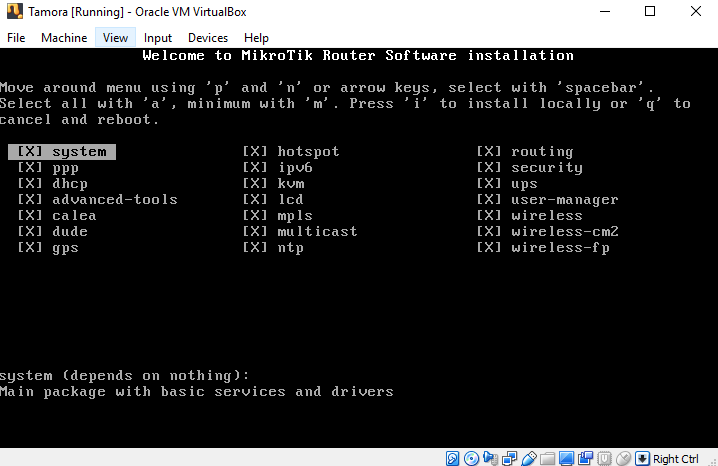
Task: Select the ups package entry
Action: click(x=507, y=184)
